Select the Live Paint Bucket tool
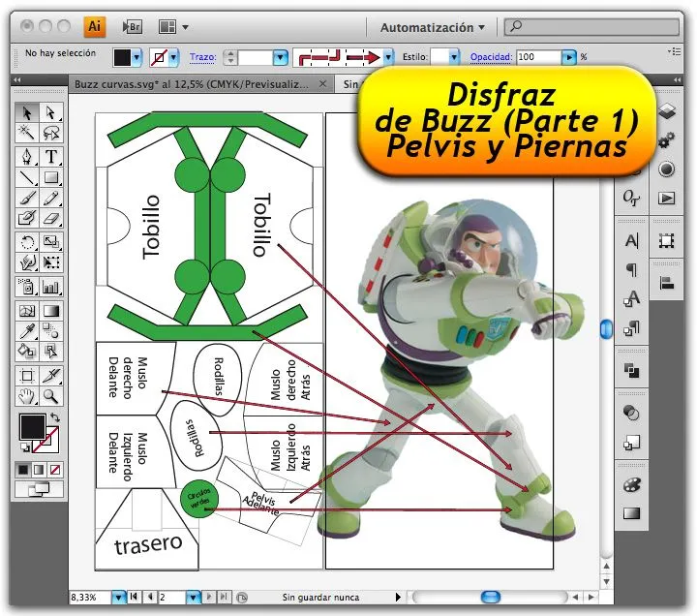This screenshot has width=697, height=616. pos(27,352)
